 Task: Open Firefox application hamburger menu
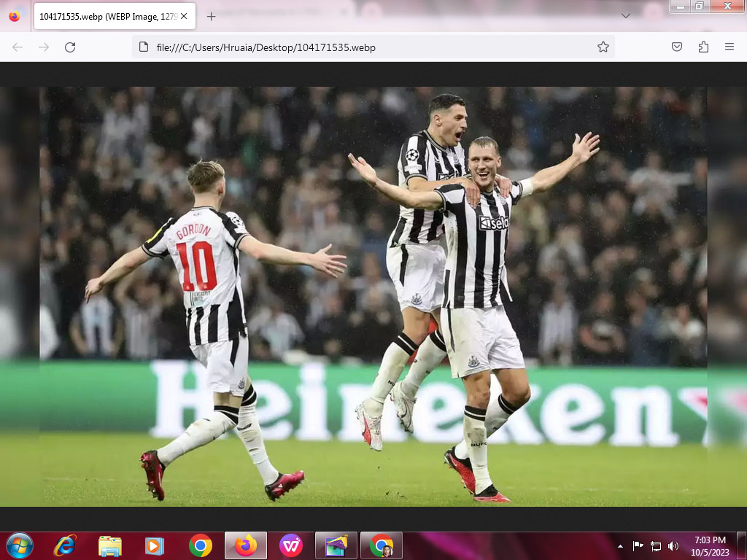729,47
